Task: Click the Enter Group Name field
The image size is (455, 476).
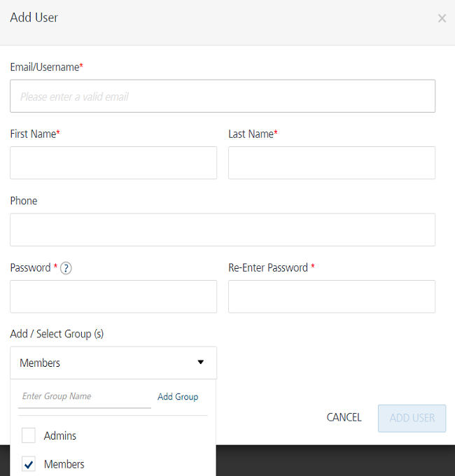Action: coord(84,396)
